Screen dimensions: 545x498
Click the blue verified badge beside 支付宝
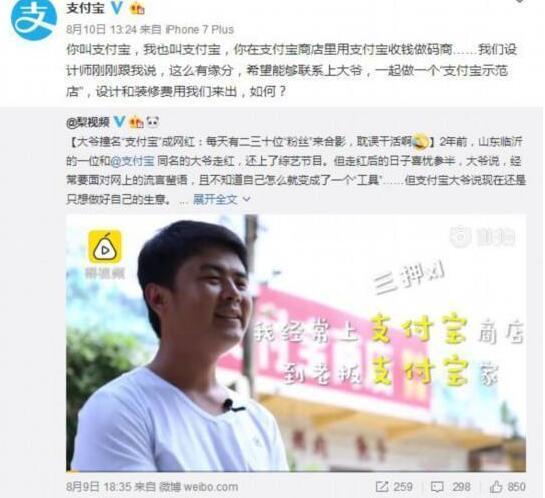pos(117,8)
